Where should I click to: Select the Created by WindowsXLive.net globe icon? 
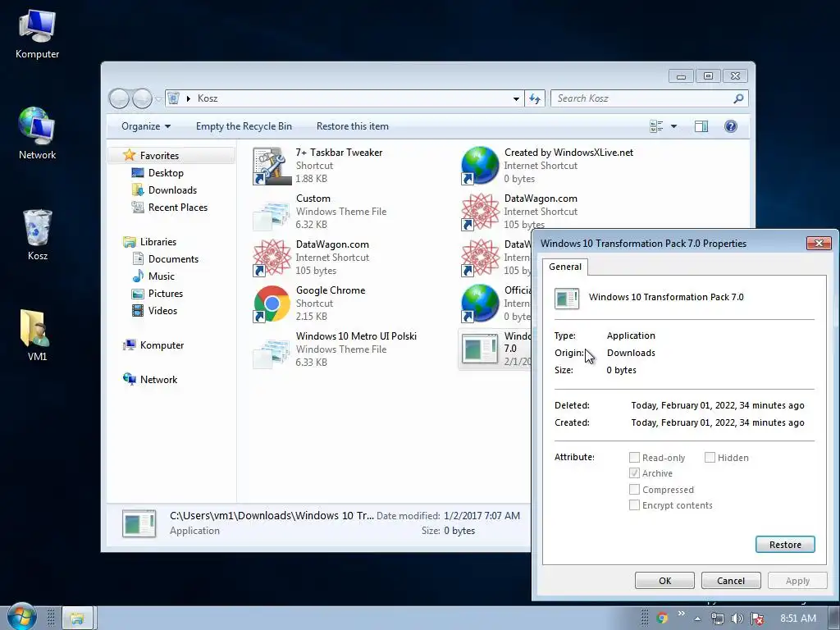480,166
